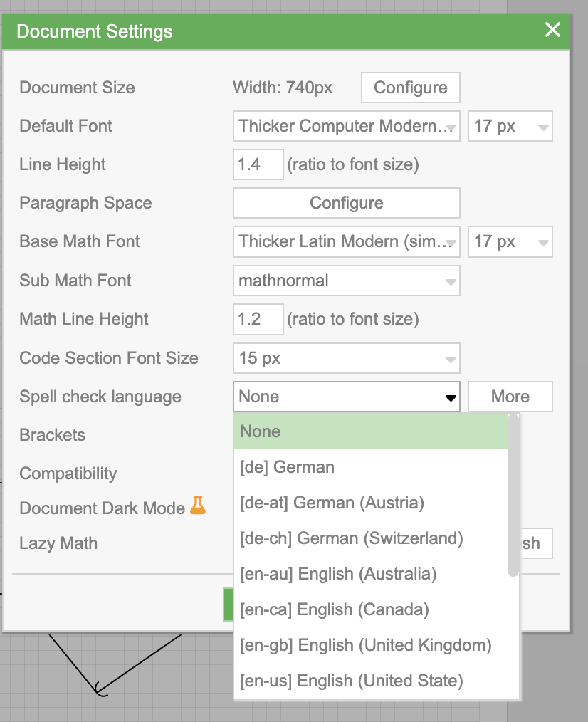Click the Spell check language label

coord(100,397)
